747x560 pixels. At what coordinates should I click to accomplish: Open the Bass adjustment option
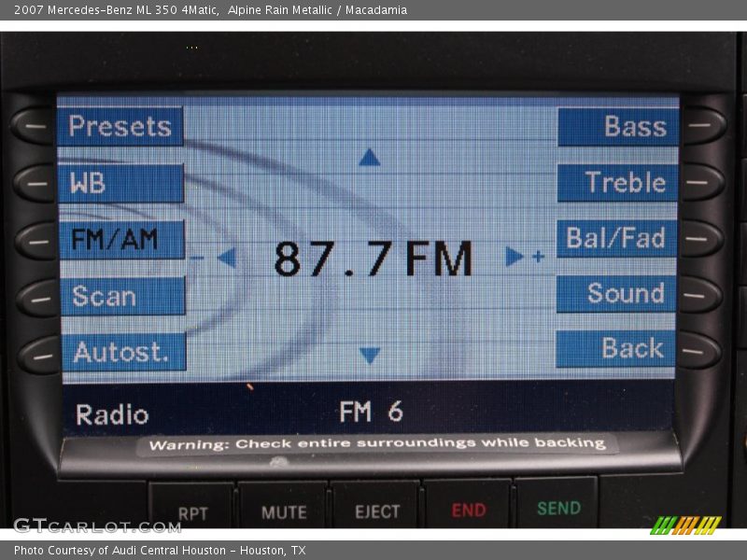click(618, 127)
